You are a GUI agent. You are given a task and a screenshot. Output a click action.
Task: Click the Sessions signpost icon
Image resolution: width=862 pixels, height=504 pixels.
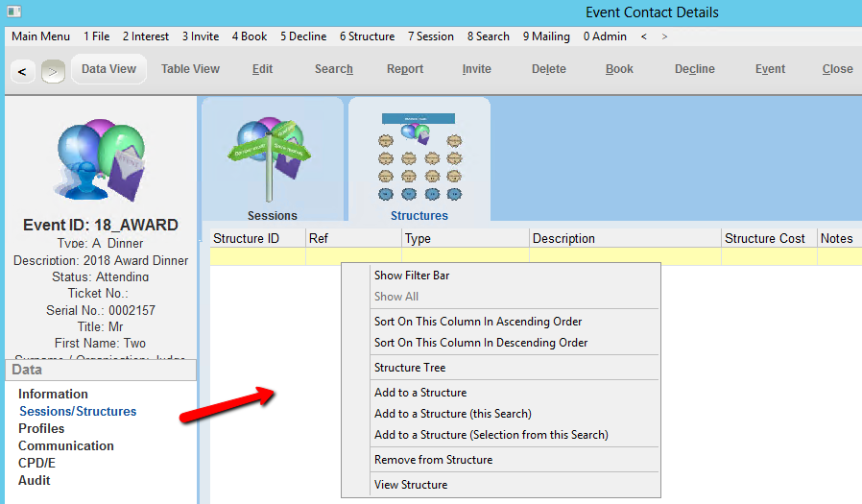[272, 154]
